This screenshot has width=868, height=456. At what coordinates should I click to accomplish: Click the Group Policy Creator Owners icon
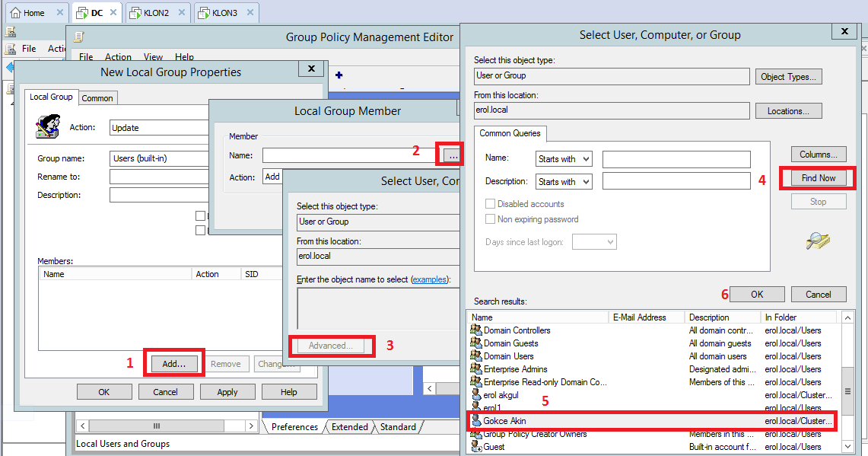(476, 434)
